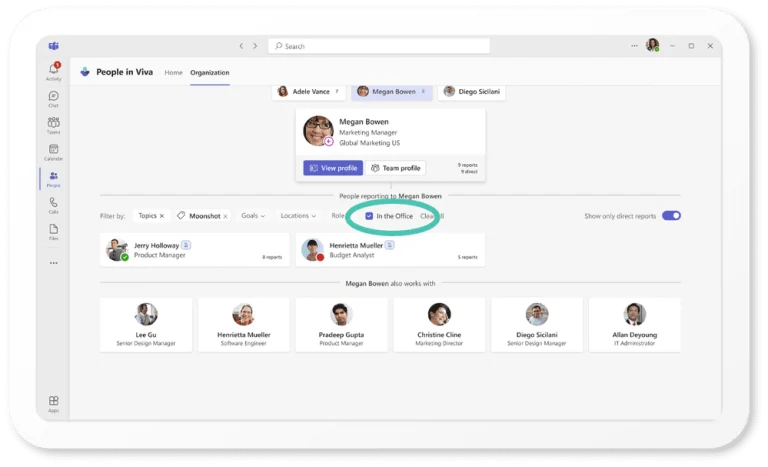Image resolution: width=768 pixels, height=467 pixels.
Task: Open Files in the left sidebar
Action: [x=53, y=231]
